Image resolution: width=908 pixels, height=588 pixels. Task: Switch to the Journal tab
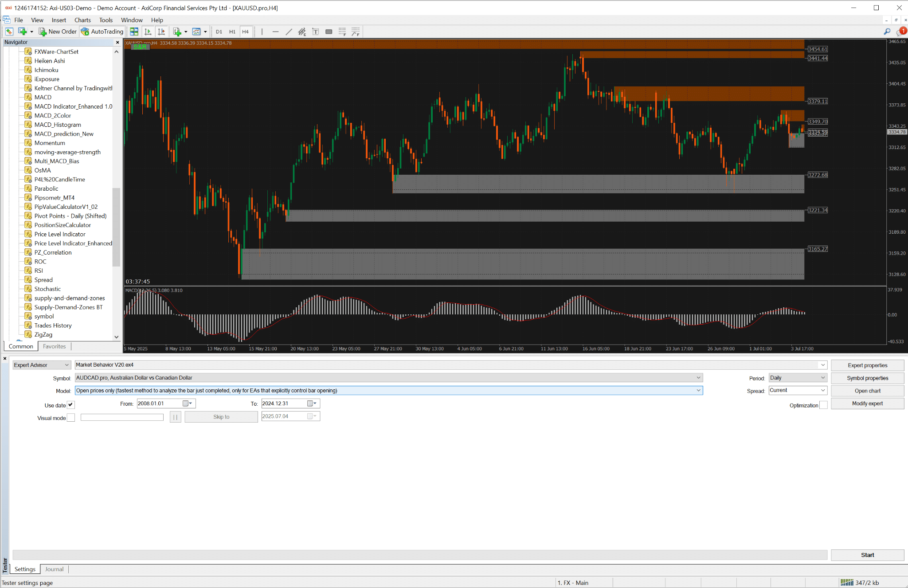coord(54,569)
